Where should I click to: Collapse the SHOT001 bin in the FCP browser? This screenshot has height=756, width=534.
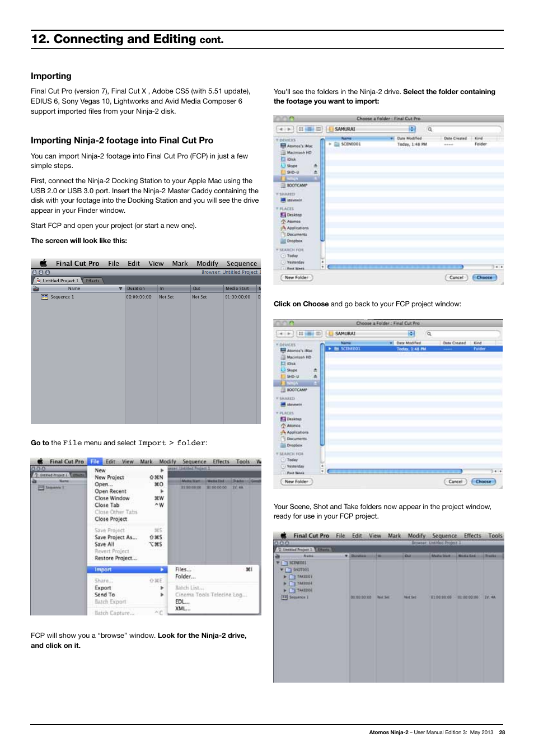tap(282, 570)
